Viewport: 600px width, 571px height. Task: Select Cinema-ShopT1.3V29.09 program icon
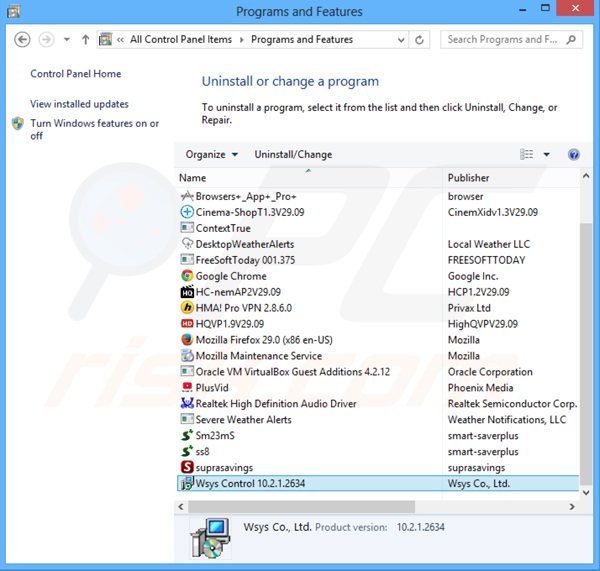click(187, 212)
